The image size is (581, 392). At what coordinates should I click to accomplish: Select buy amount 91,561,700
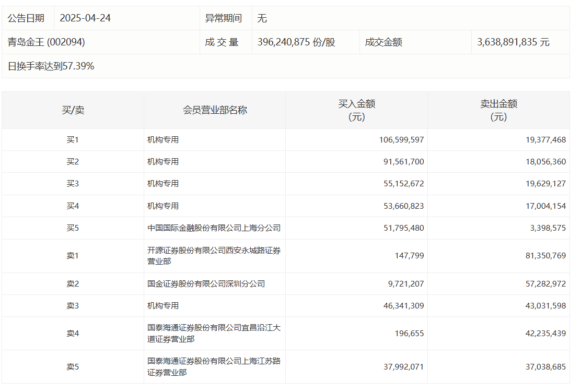point(403,162)
